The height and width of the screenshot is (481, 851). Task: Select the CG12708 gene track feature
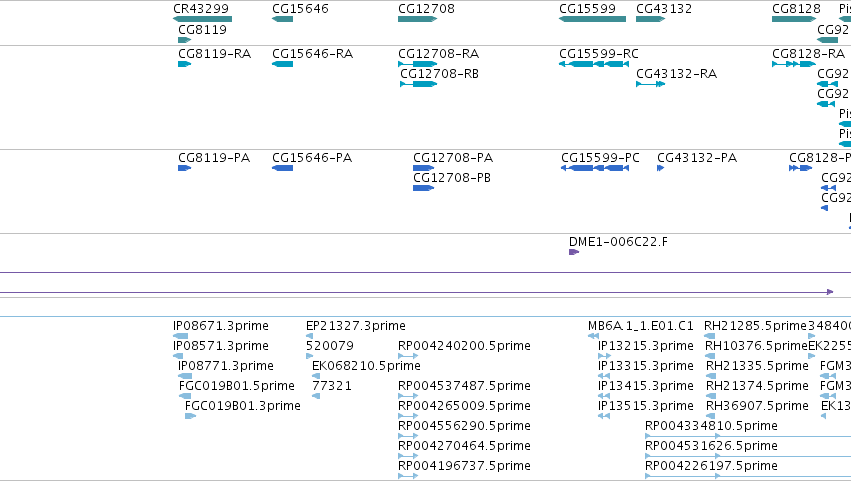tap(417, 19)
